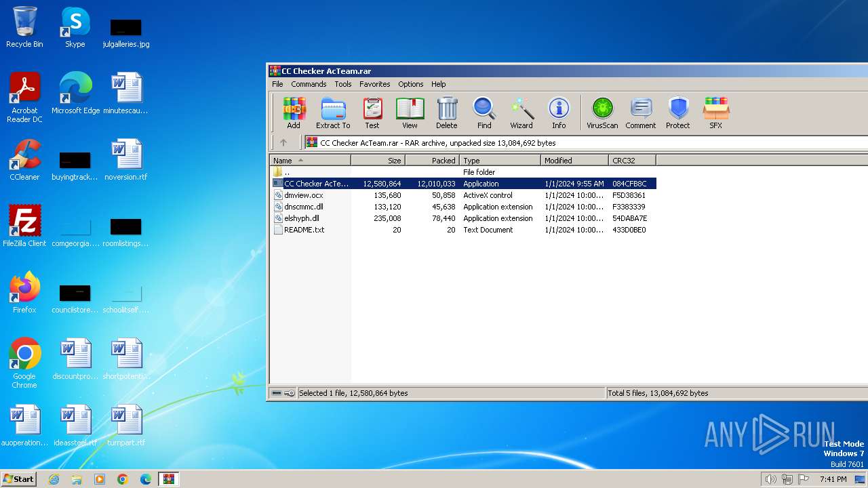
Task: Click the SFX toolbar icon
Action: point(715,113)
